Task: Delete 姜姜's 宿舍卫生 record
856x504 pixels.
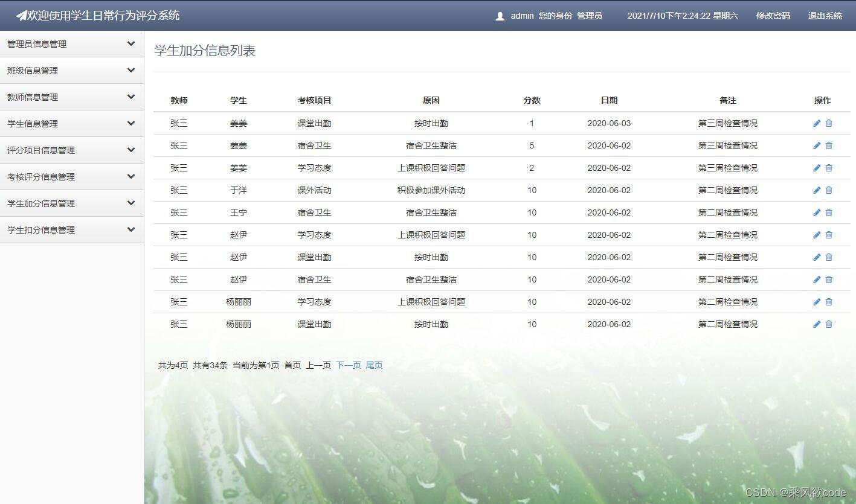Action: coord(828,145)
